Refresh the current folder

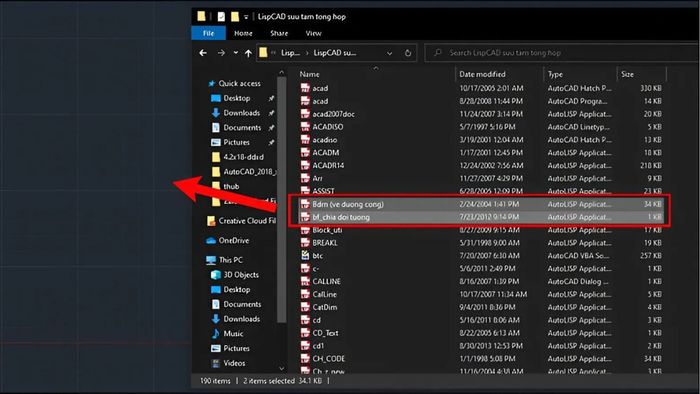click(x=408, y=53)
